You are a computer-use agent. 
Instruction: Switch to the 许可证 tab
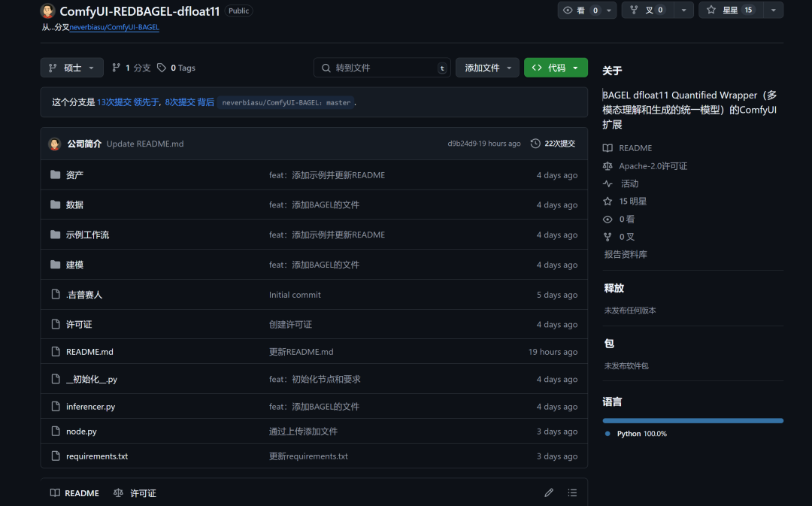click(135, 493)
